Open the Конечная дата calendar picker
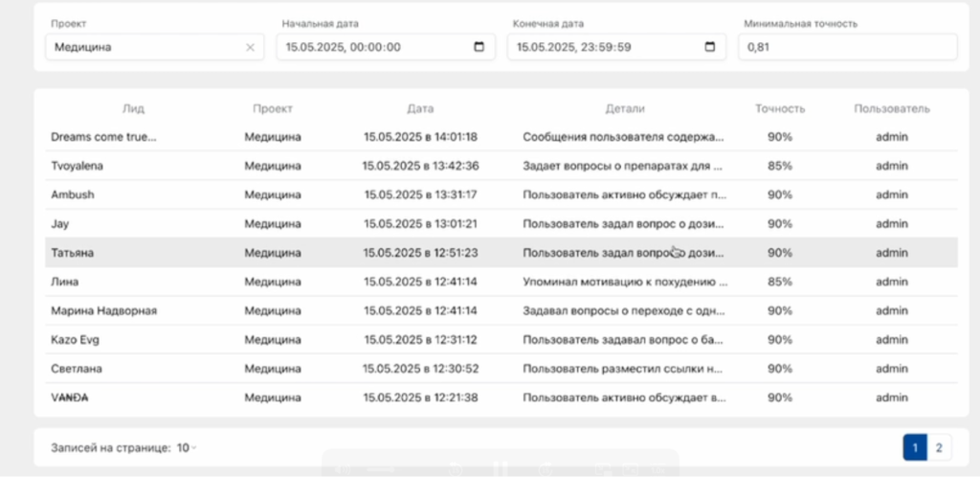The height and width of the screenshot is (477, 980). pos(710,47)
